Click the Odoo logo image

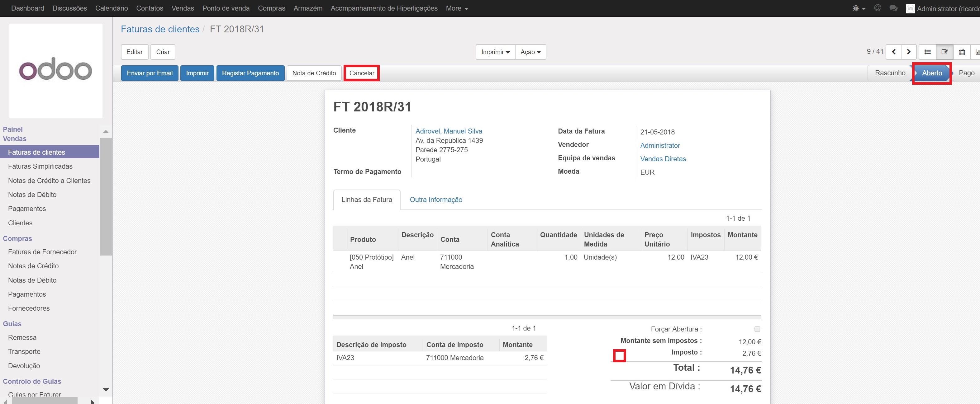point(55,71)
